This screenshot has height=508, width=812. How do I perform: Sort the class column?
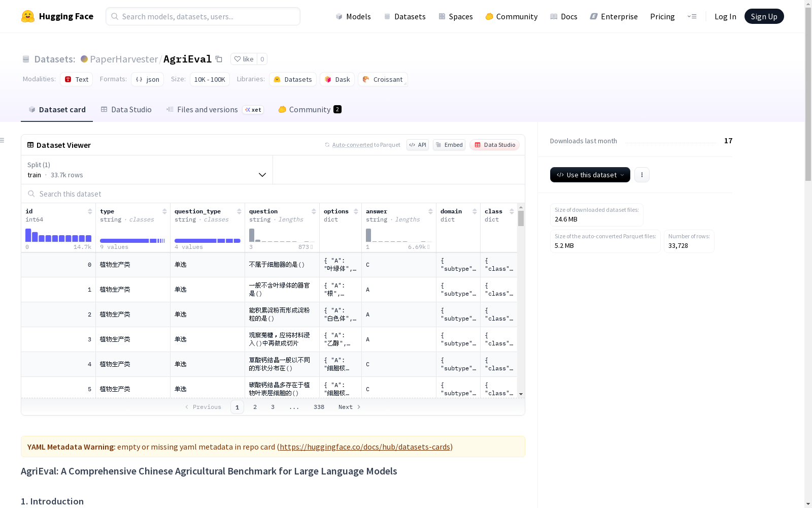click(512, 211)
